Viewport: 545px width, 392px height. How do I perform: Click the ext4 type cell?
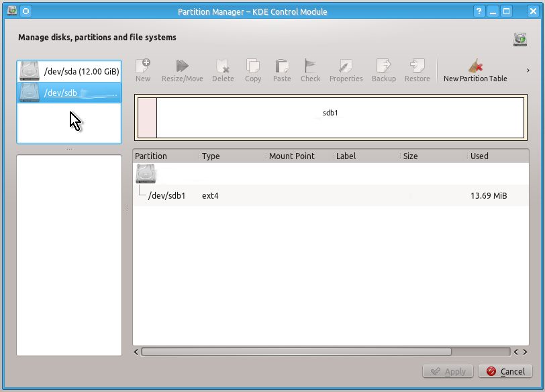[x=210, y=195]
